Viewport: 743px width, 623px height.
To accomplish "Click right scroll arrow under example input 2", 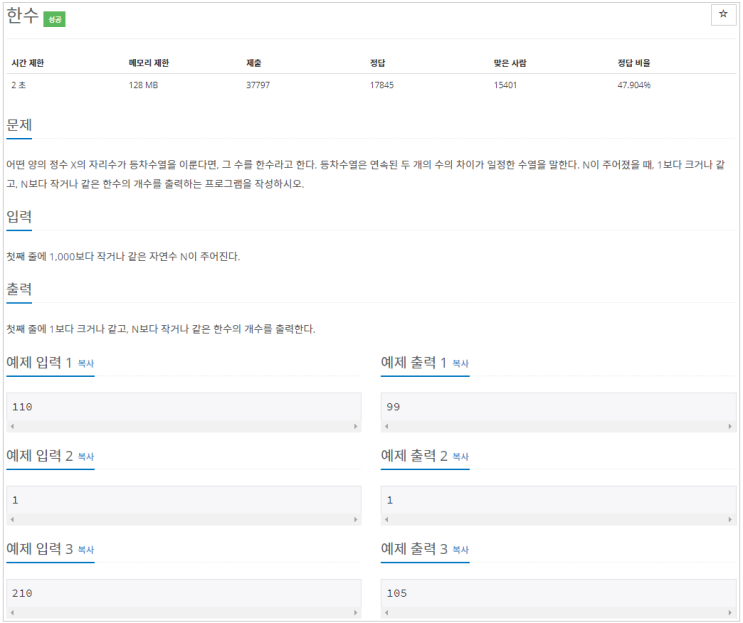I will click(355, 520).
